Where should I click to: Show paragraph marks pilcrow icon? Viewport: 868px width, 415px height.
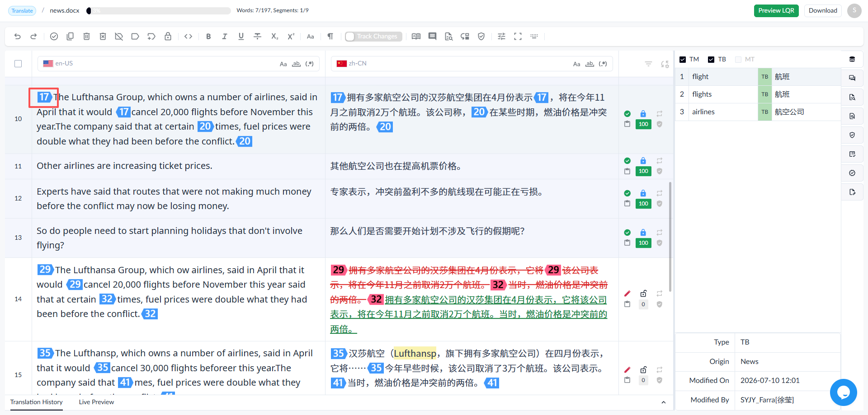pos(330,37)
